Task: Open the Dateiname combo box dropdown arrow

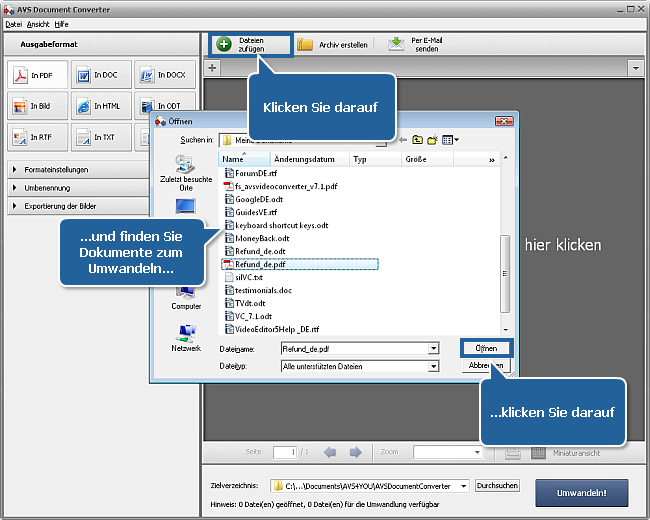Action: coord(433,348)
